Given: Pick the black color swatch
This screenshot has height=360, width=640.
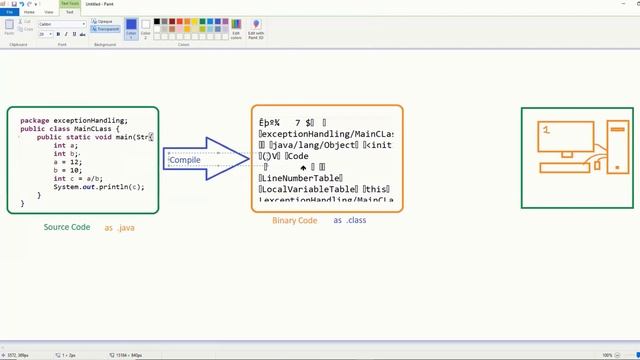Looking at the screenshot, I should tap(157, 21).
